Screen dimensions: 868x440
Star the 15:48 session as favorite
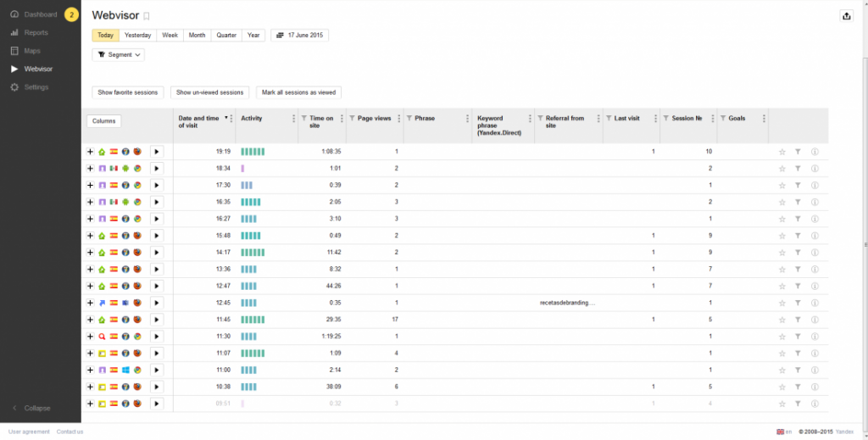point(782,236)
